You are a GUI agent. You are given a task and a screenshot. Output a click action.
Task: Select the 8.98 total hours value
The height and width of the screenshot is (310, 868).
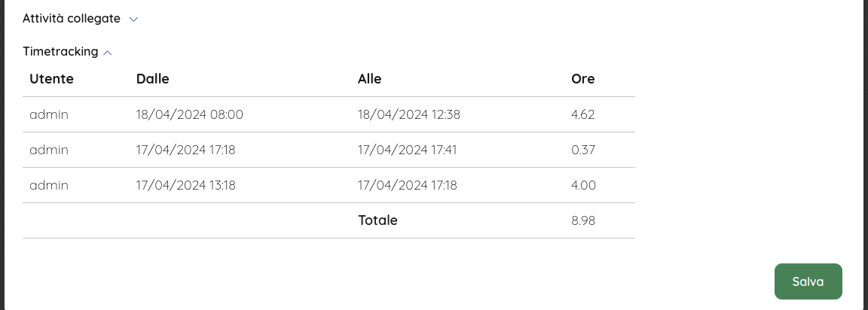[x=583, y=220]
